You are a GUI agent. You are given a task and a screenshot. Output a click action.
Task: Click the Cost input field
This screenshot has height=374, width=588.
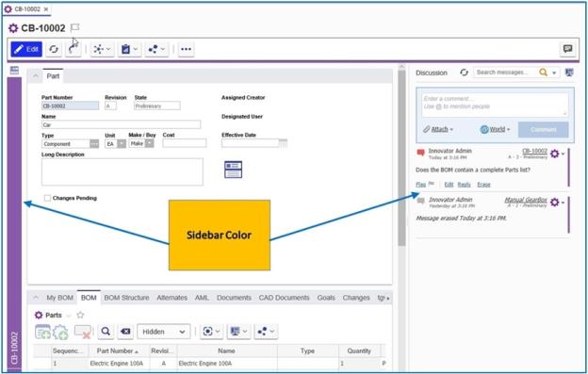coord(185,143)
